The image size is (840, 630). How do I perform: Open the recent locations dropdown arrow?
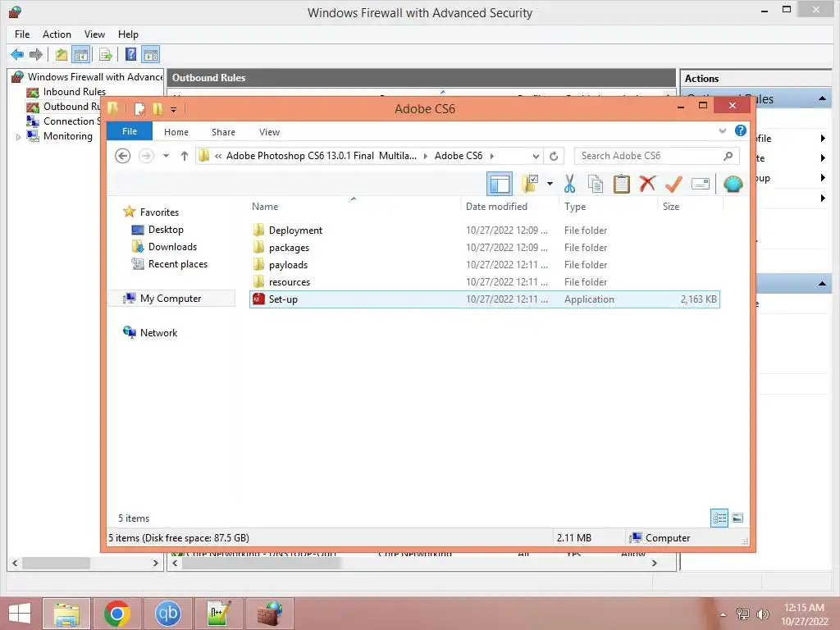(x=166, y=156)
